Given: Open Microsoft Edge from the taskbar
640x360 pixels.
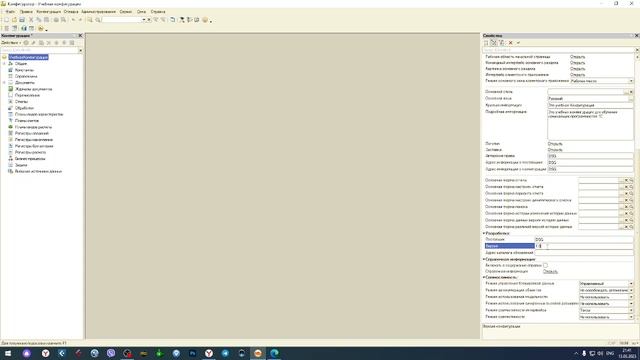Looking at the screenshot, I should [274, 353].
